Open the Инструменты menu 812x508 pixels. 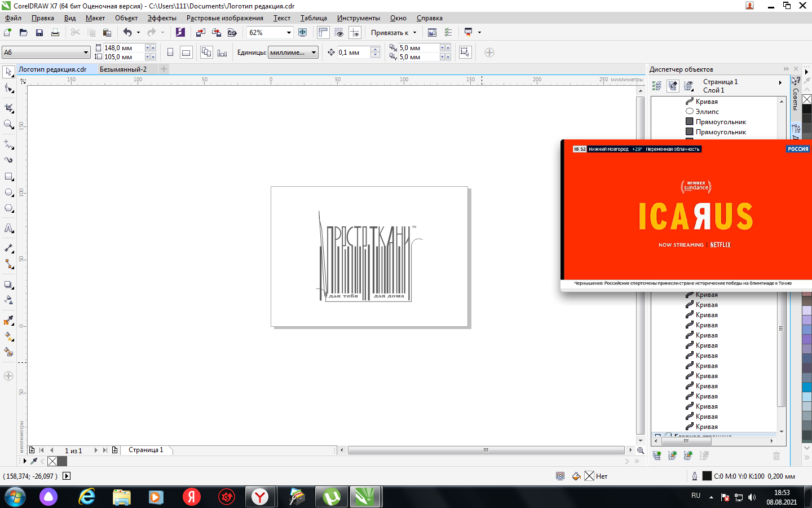[358, 18]
